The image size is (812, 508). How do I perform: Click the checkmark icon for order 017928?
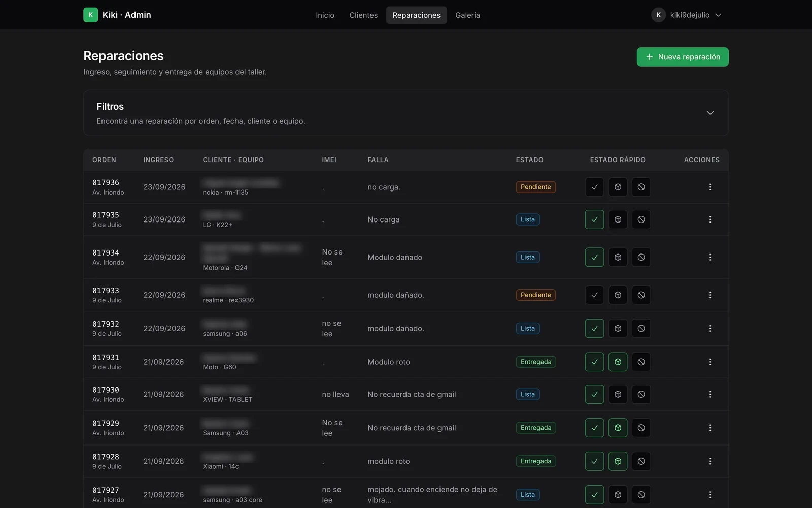(594, 461)
